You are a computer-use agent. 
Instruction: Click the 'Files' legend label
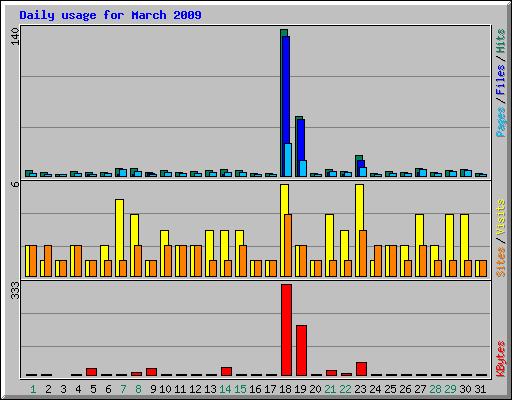click(x=500, y=80)
